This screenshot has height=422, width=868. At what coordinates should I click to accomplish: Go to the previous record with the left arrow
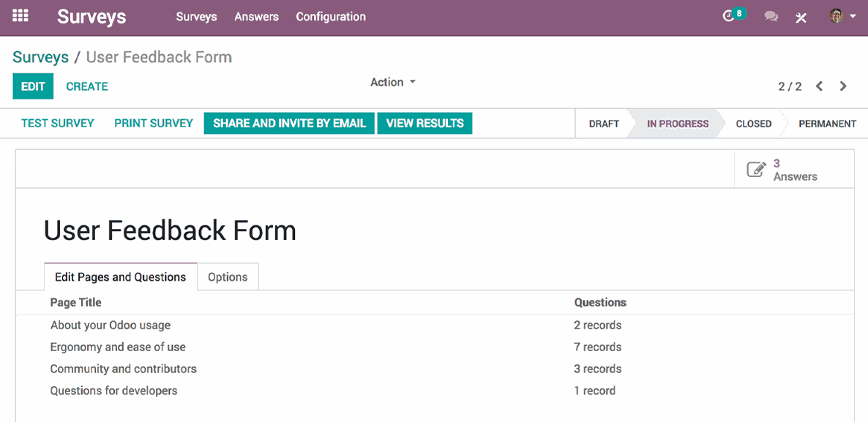coord(819,86)
